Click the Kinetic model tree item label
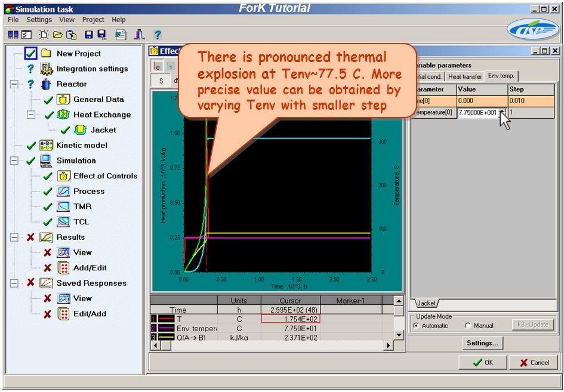This screenshot has height=392, width=564. pyautogui.click(x=82, y=146)
